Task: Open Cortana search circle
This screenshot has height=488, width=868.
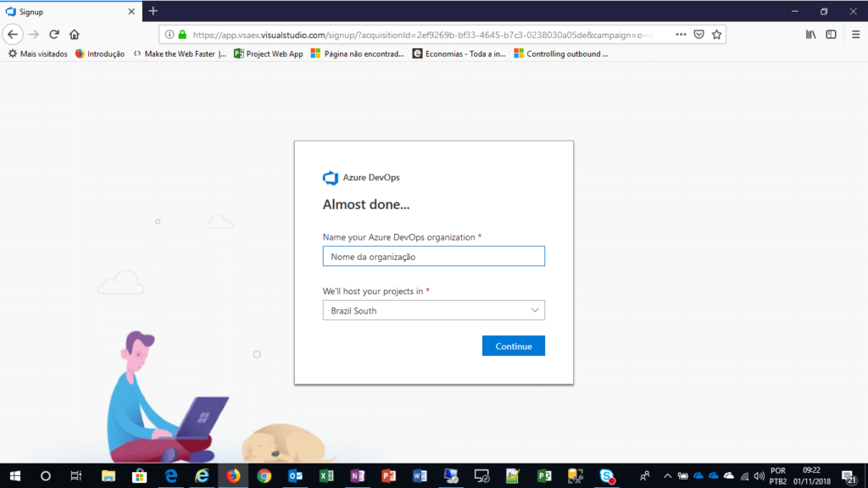Action: click(x=46, y=476)
